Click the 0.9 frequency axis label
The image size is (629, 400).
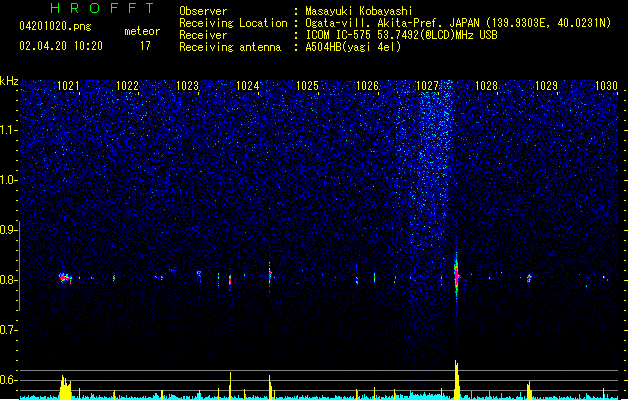[8, 230]
